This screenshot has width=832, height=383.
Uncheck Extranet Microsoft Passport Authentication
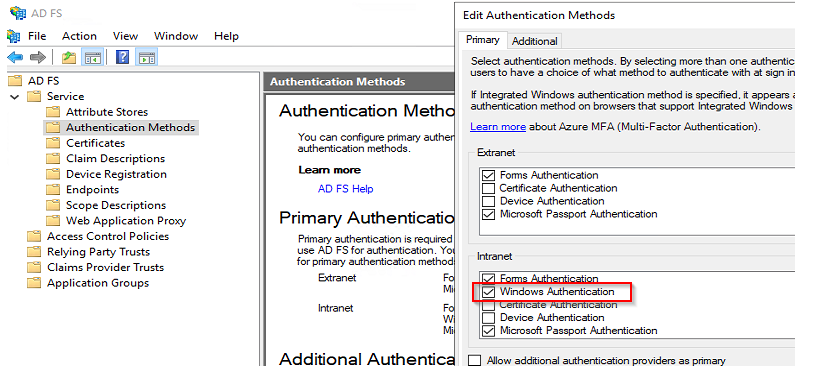click(489, 214)
